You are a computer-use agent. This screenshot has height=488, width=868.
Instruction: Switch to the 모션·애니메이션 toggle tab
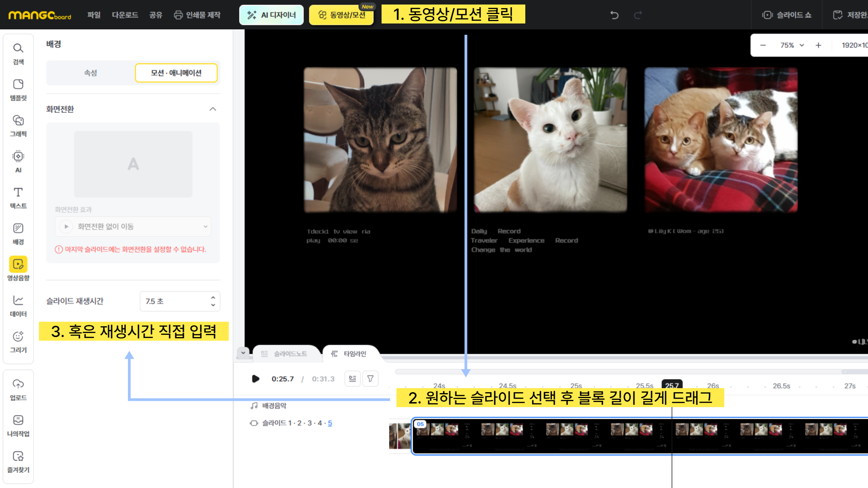pos(176,73)
